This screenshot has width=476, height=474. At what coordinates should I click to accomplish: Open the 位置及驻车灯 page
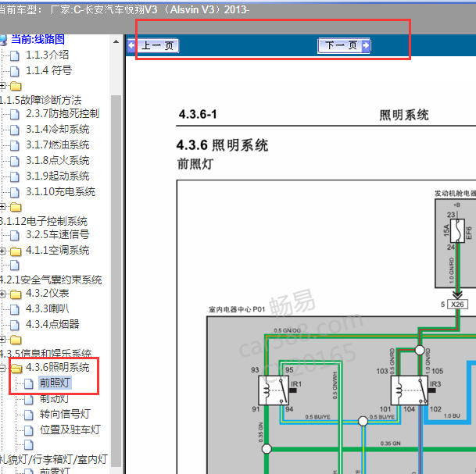point(70,429)
